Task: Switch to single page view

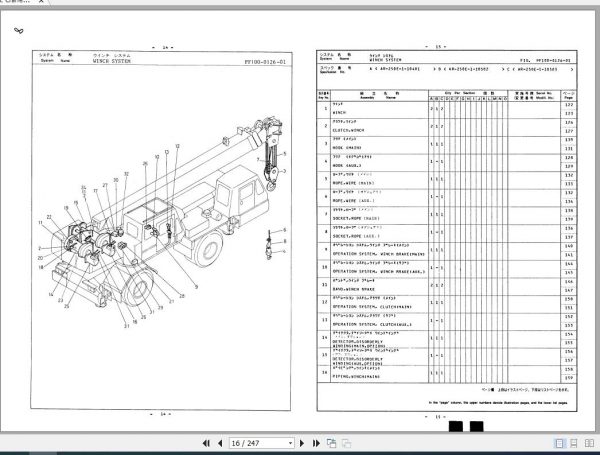Action: (559, 443)
